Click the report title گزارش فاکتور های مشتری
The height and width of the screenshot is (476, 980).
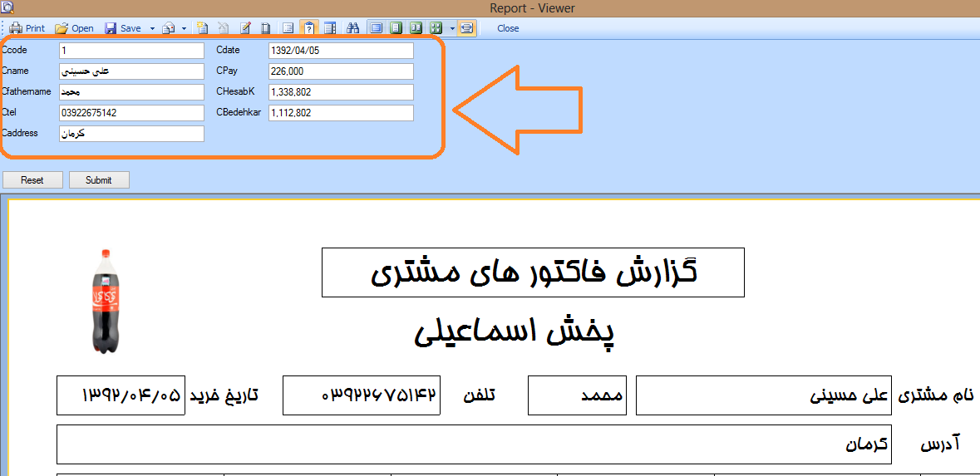(533, 272)
